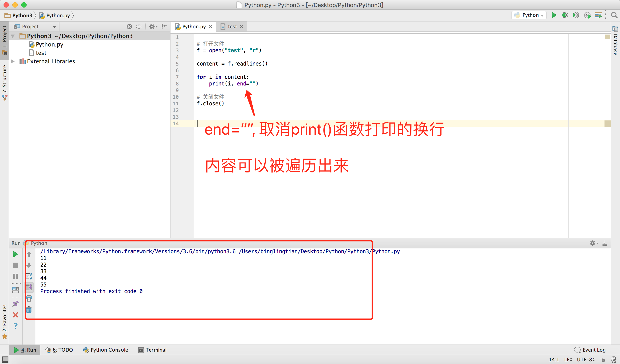Toggle soft-wrap in Run console
The image size is (620, 364).
[29, 276]
